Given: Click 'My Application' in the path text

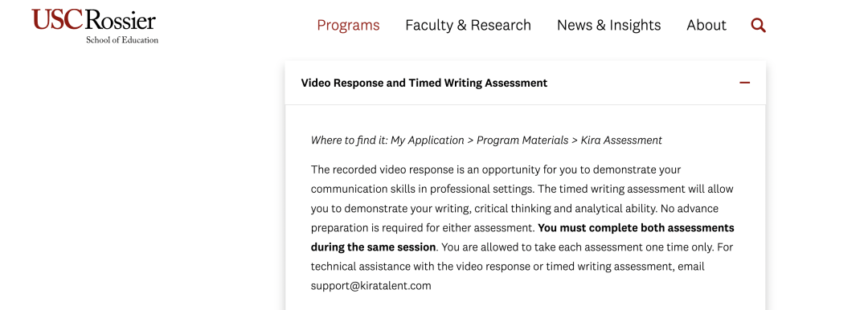Looking at the screenshot, I should click(428, 141).
